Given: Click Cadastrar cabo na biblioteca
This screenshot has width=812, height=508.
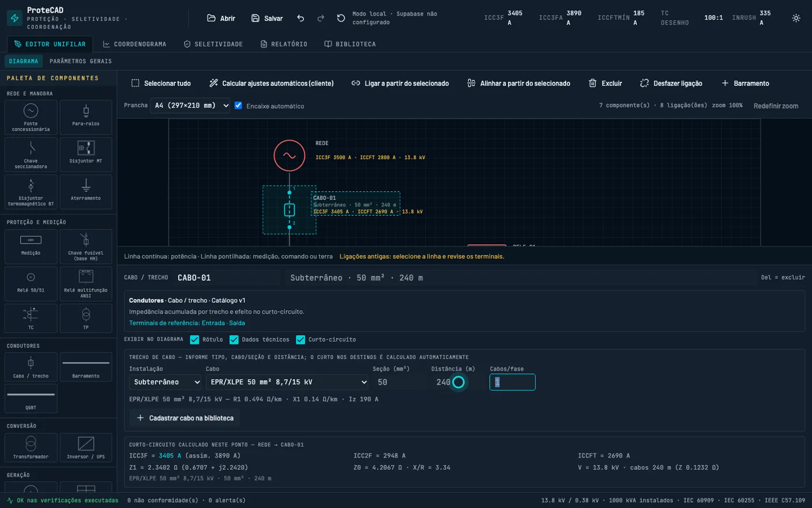Looking at the screenshot, I should coord(185,418).
